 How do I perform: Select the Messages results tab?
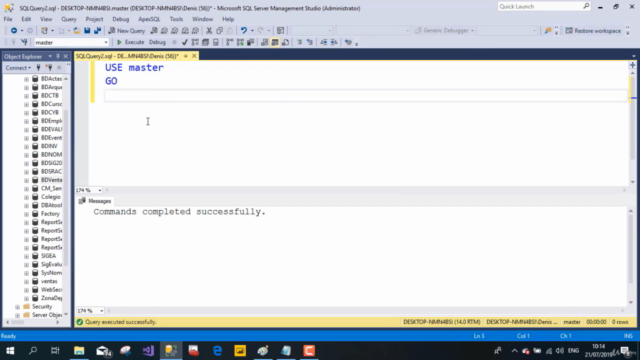[x=95, y=201]
